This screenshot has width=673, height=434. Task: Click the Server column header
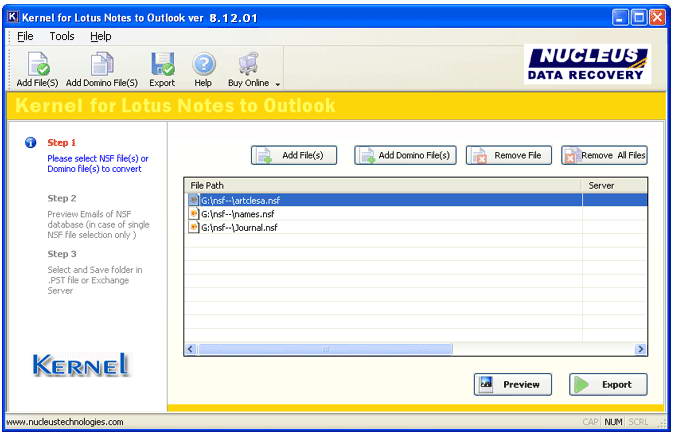coord(614,185)
